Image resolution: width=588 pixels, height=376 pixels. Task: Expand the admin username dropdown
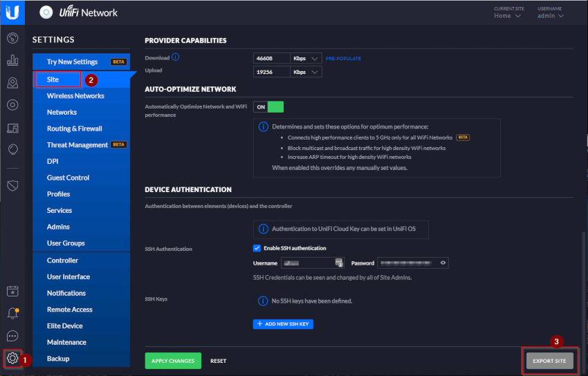(551, 16)
